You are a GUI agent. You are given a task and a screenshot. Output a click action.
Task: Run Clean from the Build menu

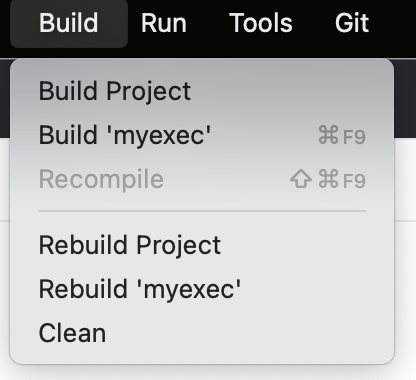coord(202,333)
